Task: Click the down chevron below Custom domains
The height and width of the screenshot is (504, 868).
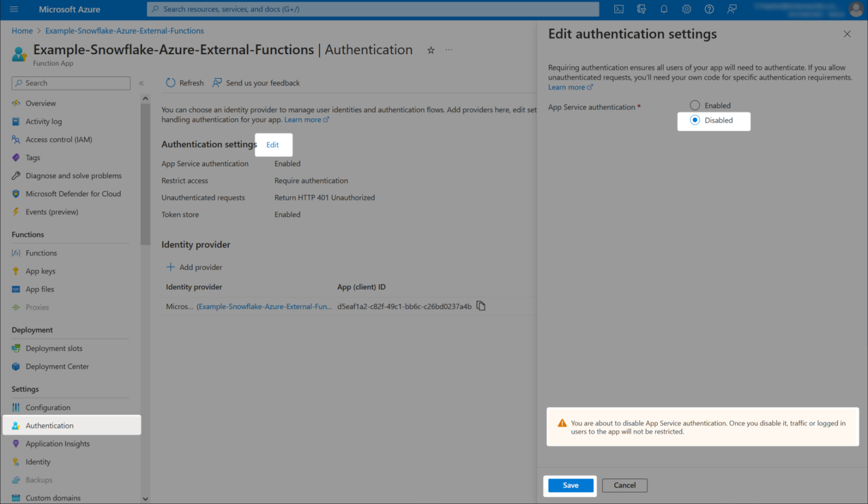Action: (x=145, y=498)
